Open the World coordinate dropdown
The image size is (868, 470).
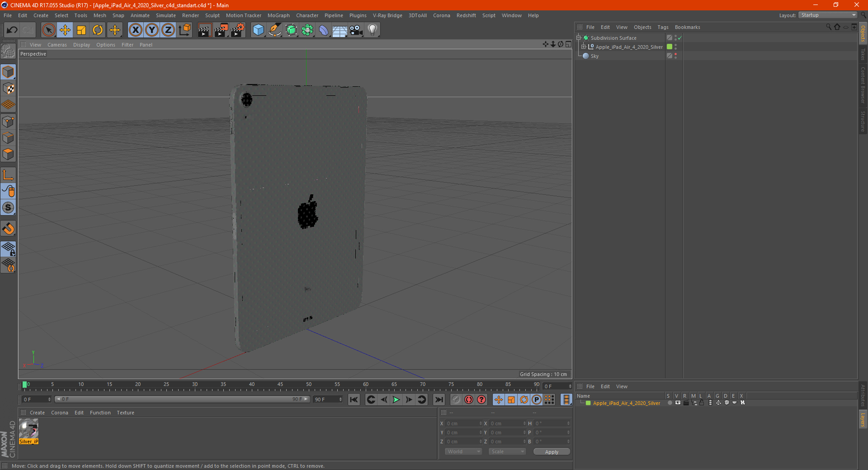pyautogui.click(x=463, y=451)
